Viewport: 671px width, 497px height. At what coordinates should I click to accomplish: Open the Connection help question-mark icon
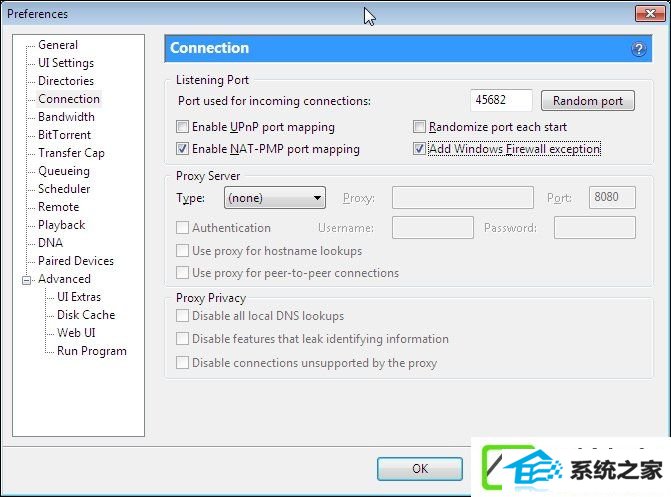pos(638,49)
